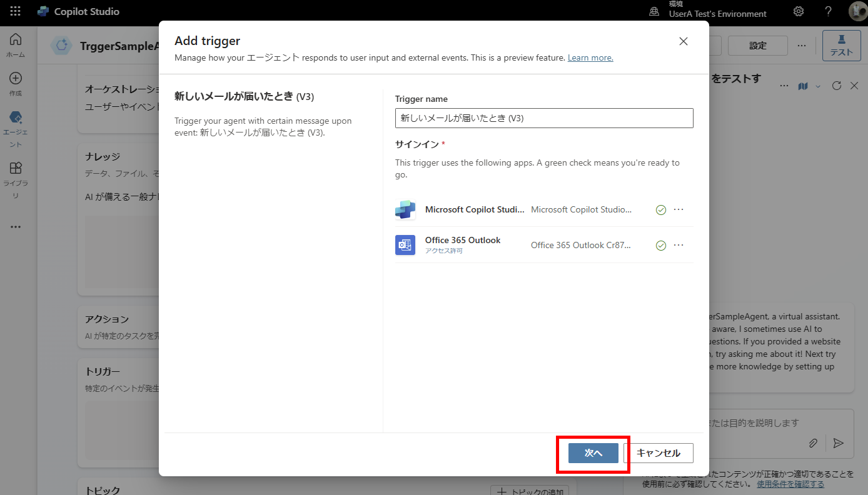Image resolution: width=868 pixels, height=495 pixels.
Task: Open the settings gear in top bar
Action: [x=799, y=11]
